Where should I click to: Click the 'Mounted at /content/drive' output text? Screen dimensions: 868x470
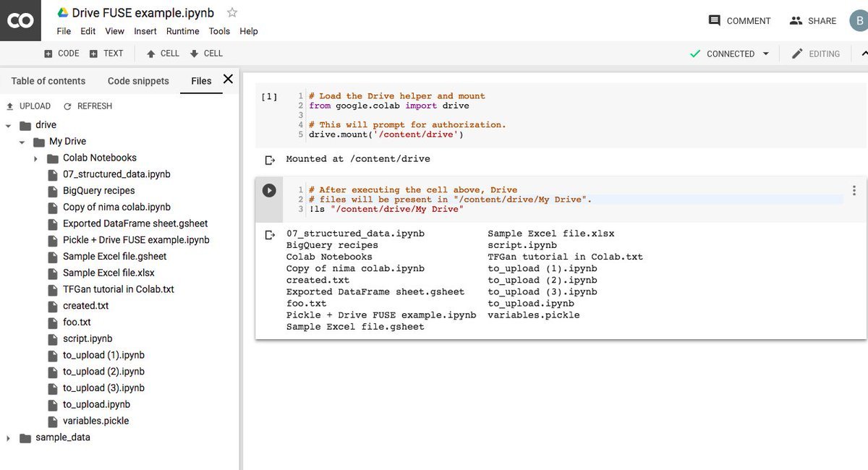click(x=358, y=159)
